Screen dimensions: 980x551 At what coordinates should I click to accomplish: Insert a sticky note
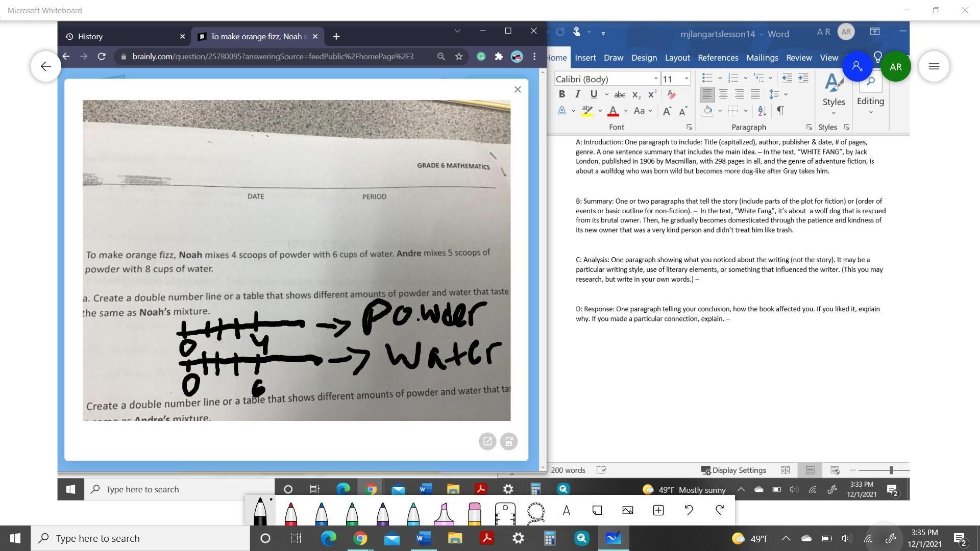(x=597, y=510)
